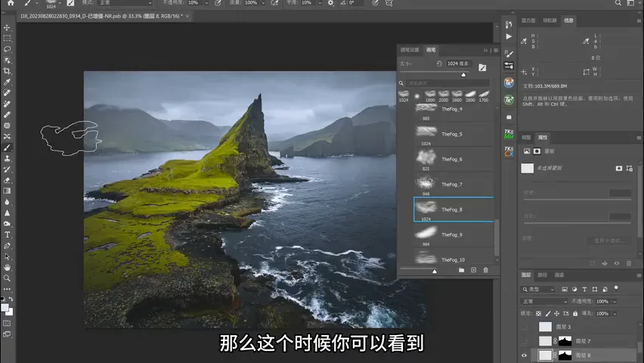The height and width of the screenshot is (363, 644).
Task: Switch to 属性 properties tab
Action: (543, 138)
